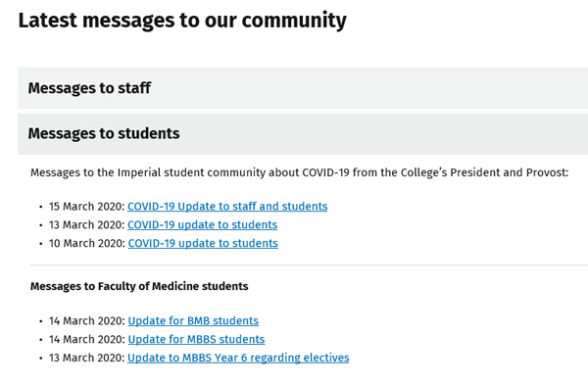Expand the Messages to staff section

tap(303, 88)
